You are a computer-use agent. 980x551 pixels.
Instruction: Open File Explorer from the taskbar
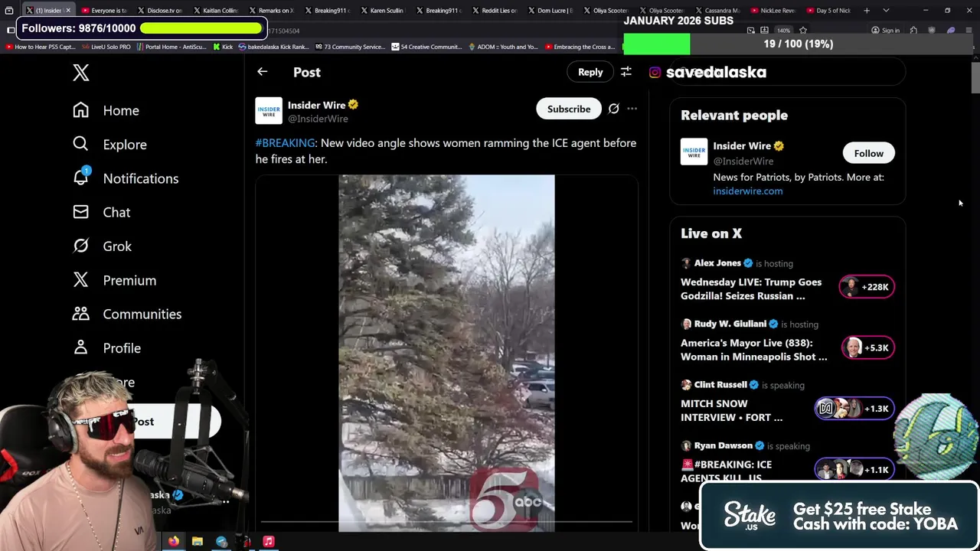coord(198,541)
